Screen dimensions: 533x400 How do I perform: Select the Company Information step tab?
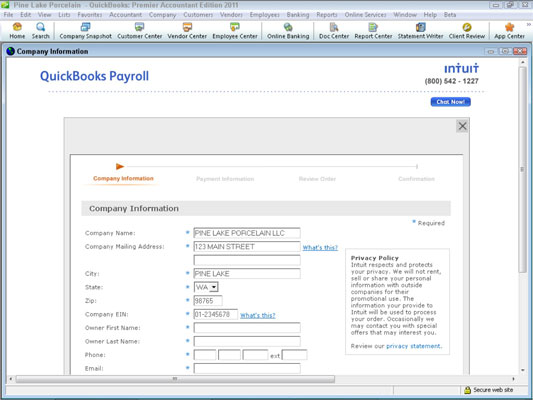pyautogui.click(x=123, y=178)
